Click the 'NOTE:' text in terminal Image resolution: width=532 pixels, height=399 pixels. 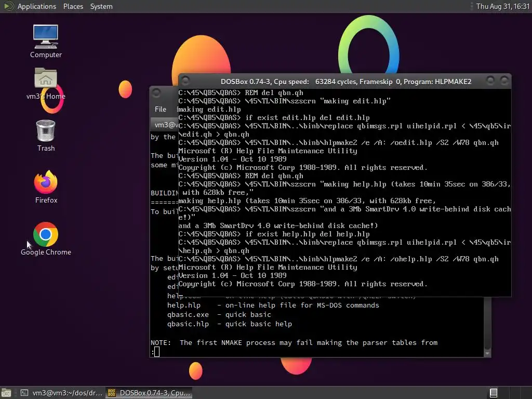coord(161,342)
